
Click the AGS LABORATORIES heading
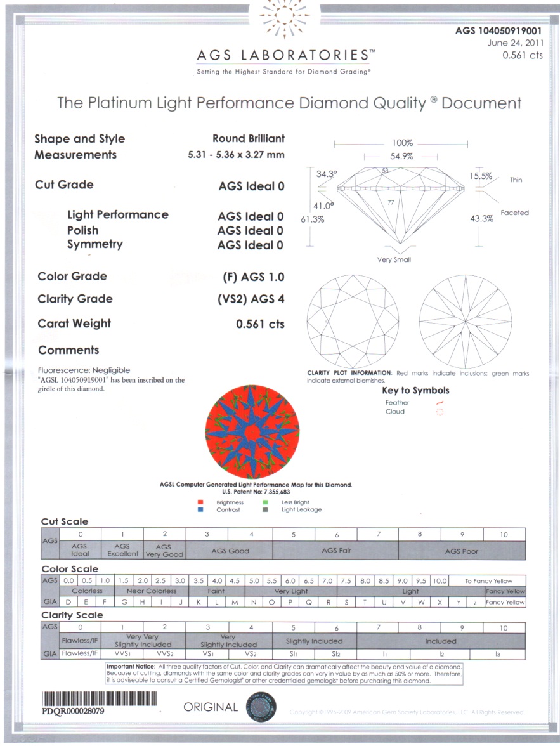coord(285,55)
